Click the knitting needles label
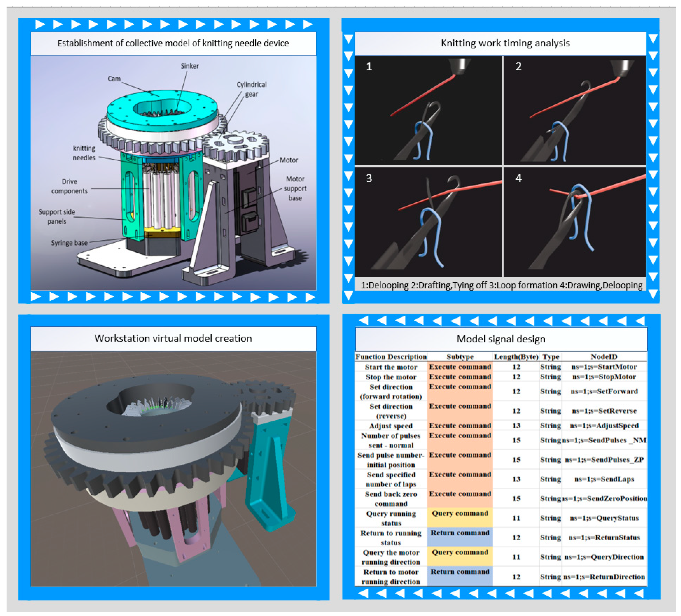 pos(84,153)
